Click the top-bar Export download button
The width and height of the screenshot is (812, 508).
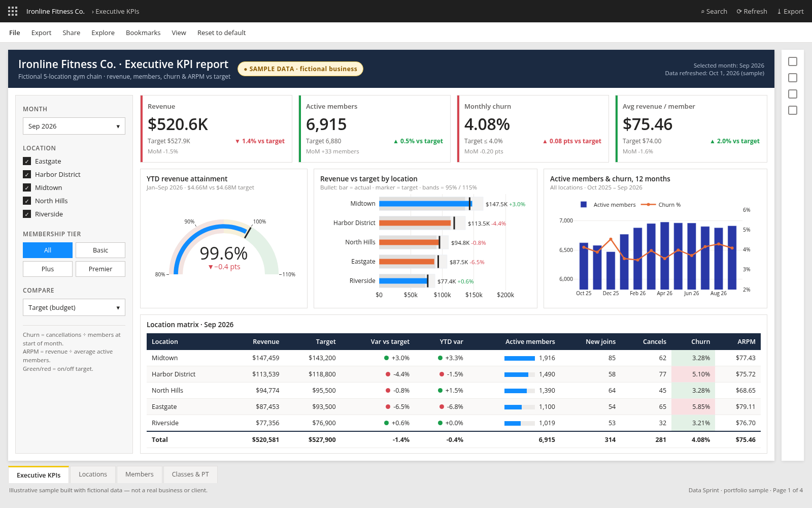point(790,11)
